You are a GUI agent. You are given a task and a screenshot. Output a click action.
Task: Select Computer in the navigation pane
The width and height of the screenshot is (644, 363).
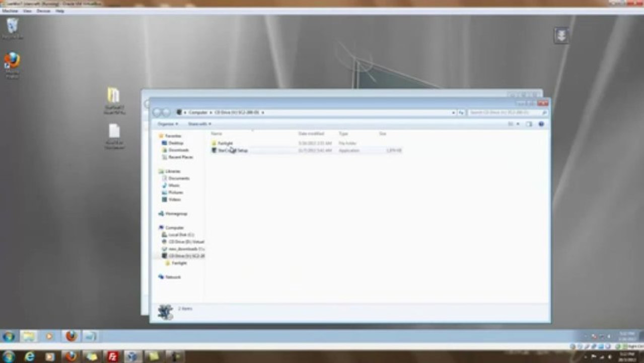(171, 228)
